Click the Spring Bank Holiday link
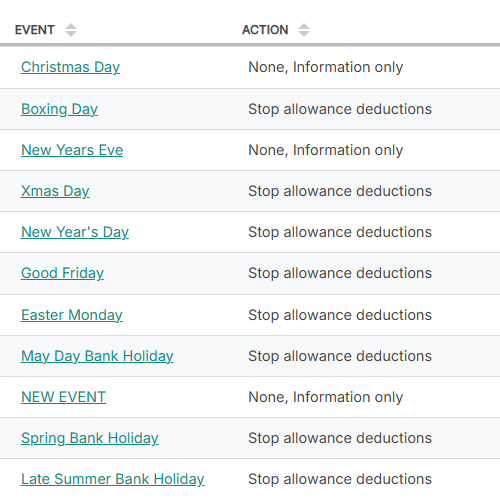The image size is (500, 500). point(90,438)
